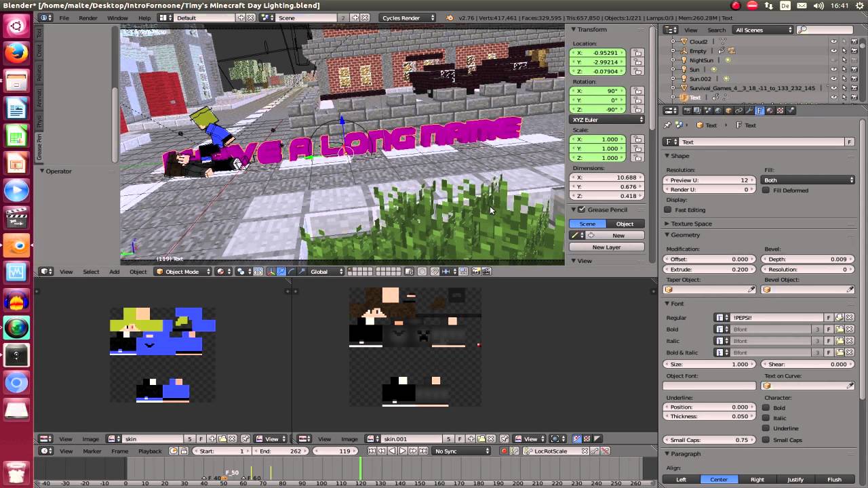Toggle visibility eye for Sun.002
The image size is (868, 488).
tap(833, 79)
